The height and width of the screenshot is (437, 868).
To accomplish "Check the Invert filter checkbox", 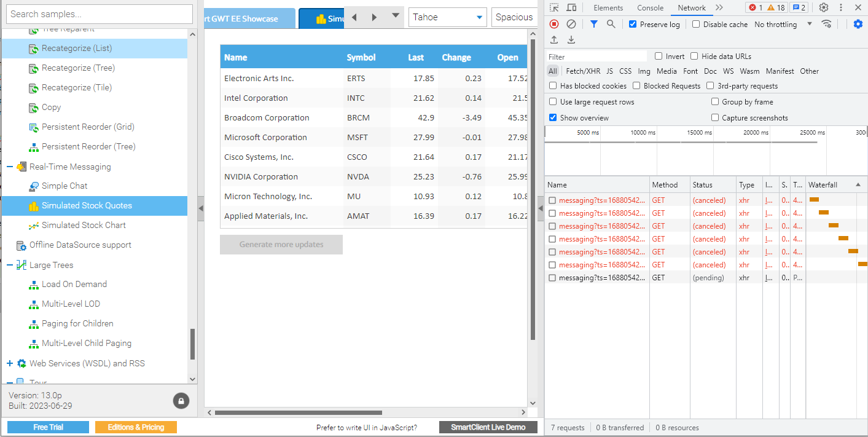I will click(x=659, y=56).
